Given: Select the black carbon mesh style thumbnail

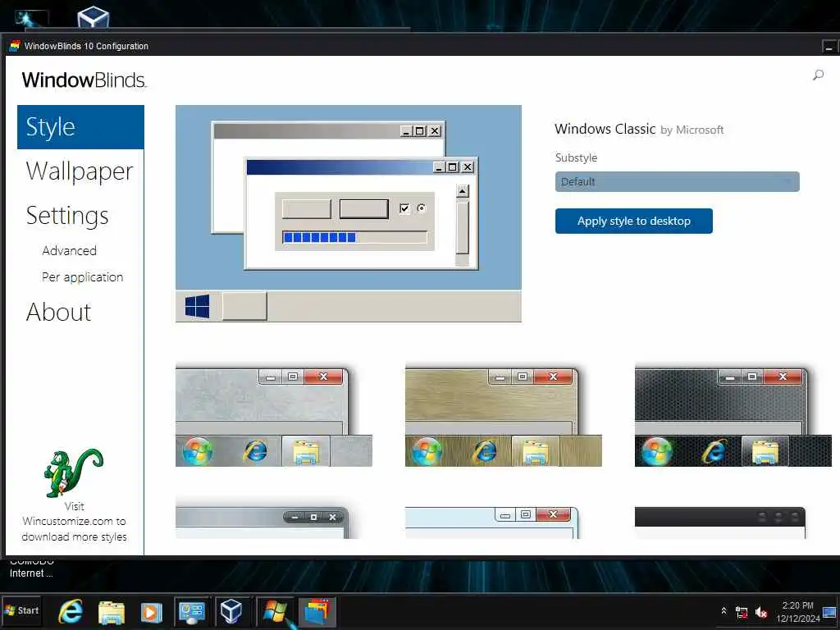Looking at the screenshot, I should tap(733, 416).
